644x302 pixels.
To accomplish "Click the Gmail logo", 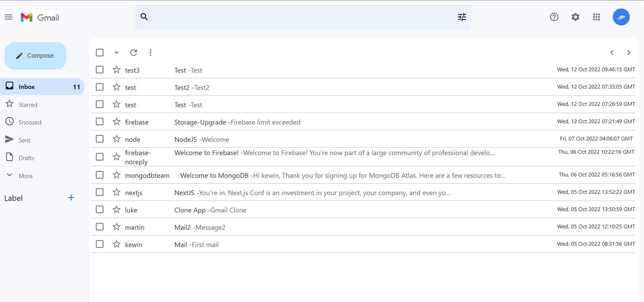I will [40, 17].
